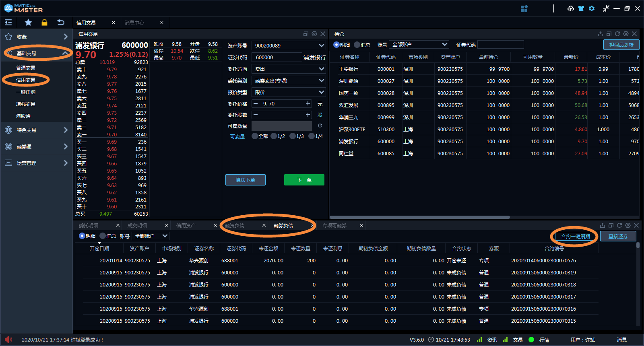The height and width of the screenshot is (346, 644).
Task: Click the 合约一键展期 button
Action: [x=575, y=236]
